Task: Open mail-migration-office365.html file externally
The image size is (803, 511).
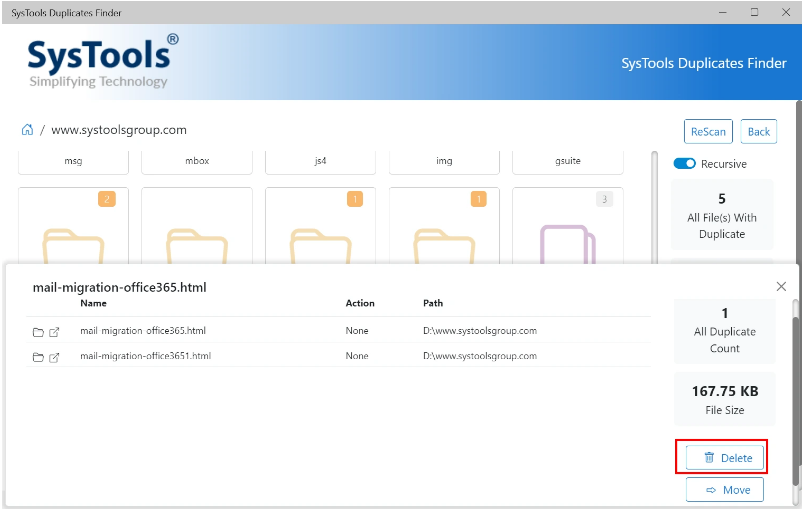Action: [x=54, y=332]
